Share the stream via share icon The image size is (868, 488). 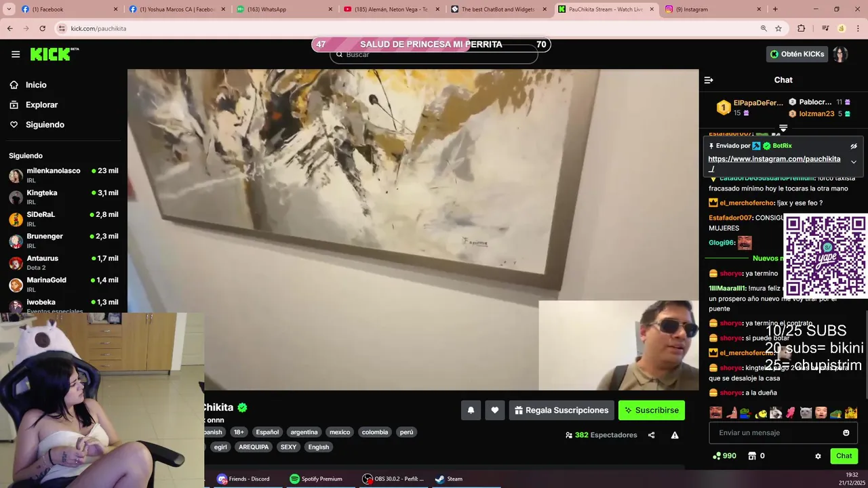click(651, 435)
